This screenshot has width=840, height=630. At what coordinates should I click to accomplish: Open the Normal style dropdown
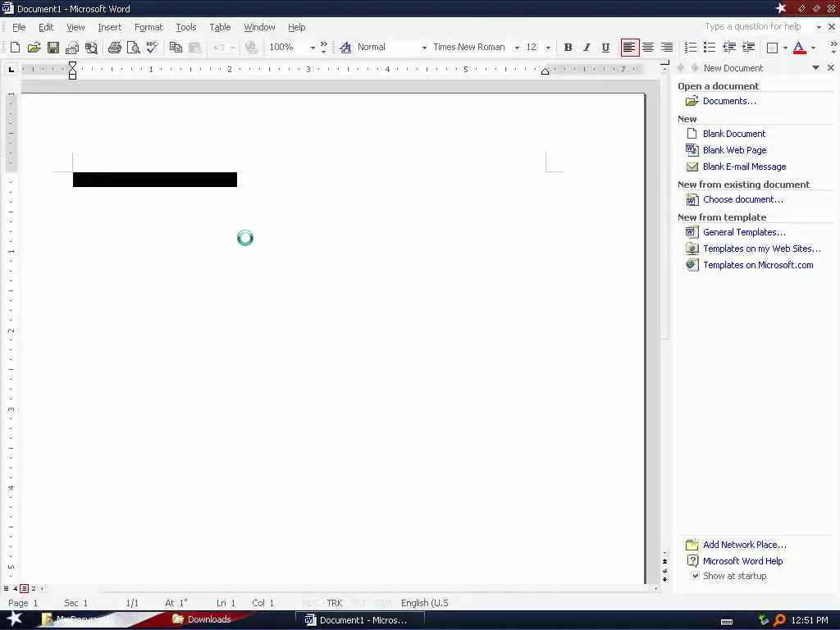[424, 48]
